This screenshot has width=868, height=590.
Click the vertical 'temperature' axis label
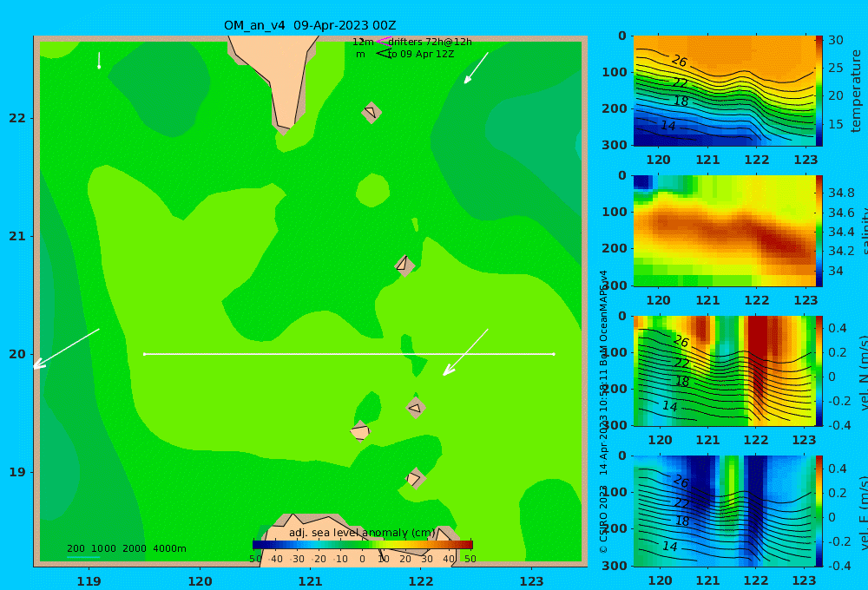857,91
